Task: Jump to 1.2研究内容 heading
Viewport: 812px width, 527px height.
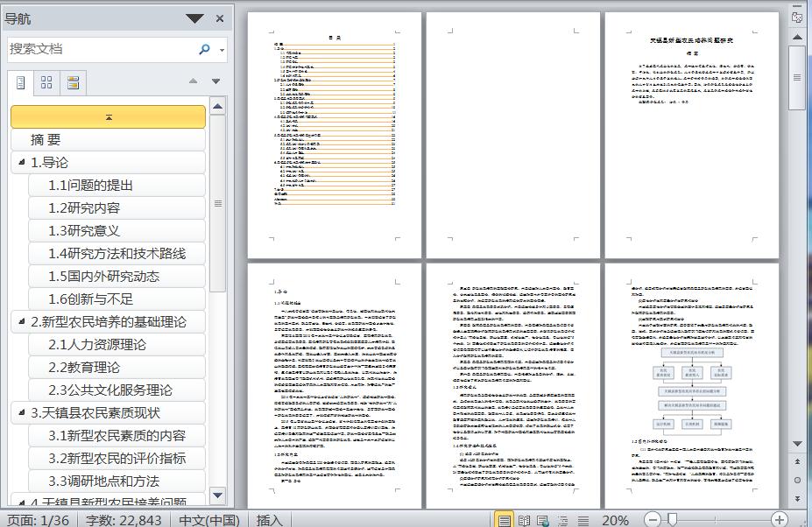Action: (117, 208)
